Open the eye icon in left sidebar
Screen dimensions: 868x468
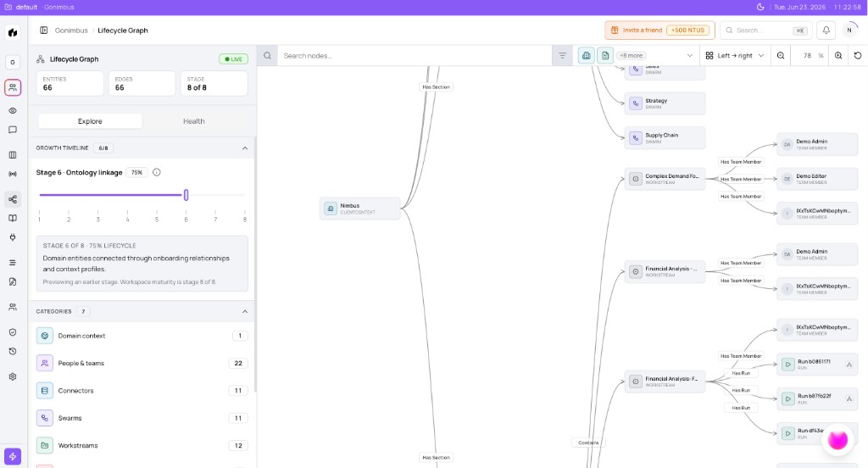13,111
